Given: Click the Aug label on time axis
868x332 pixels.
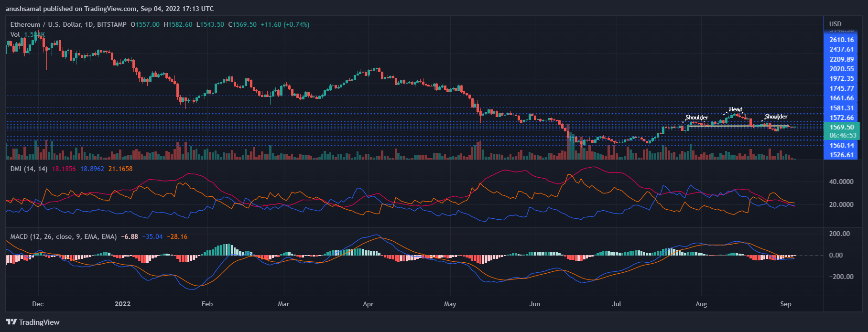Looking at the screenshot, I should (x=701, y=304).
